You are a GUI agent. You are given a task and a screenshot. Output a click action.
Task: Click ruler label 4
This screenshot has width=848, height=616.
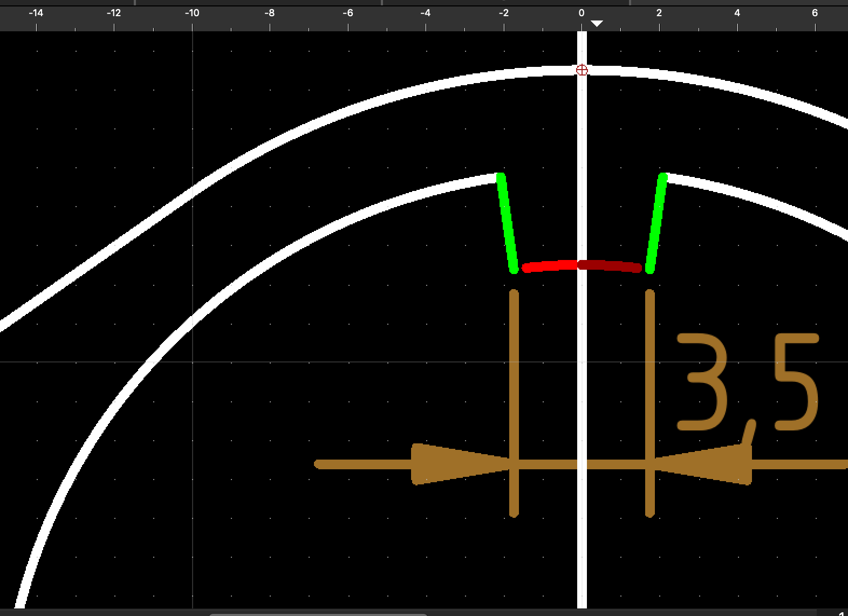tap(737, 12)
